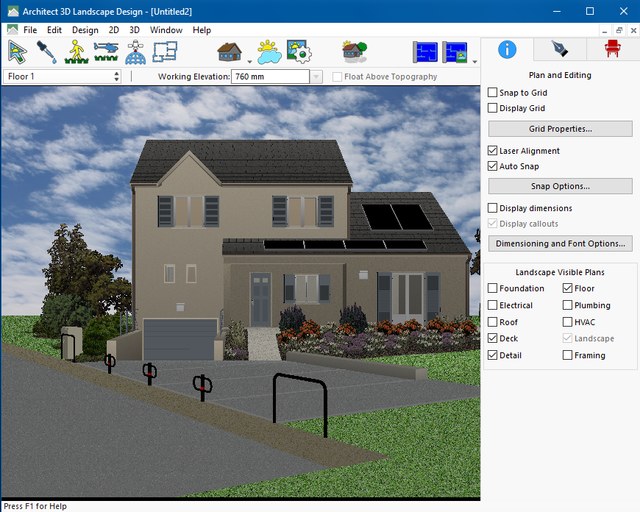
Task: Open the Design menu
Action: (85, 30)
